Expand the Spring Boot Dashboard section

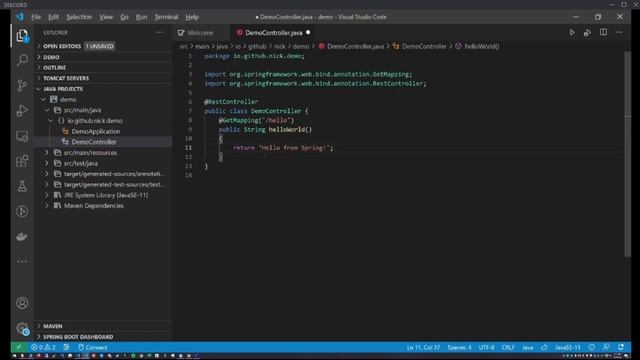(x=104, y=337)
